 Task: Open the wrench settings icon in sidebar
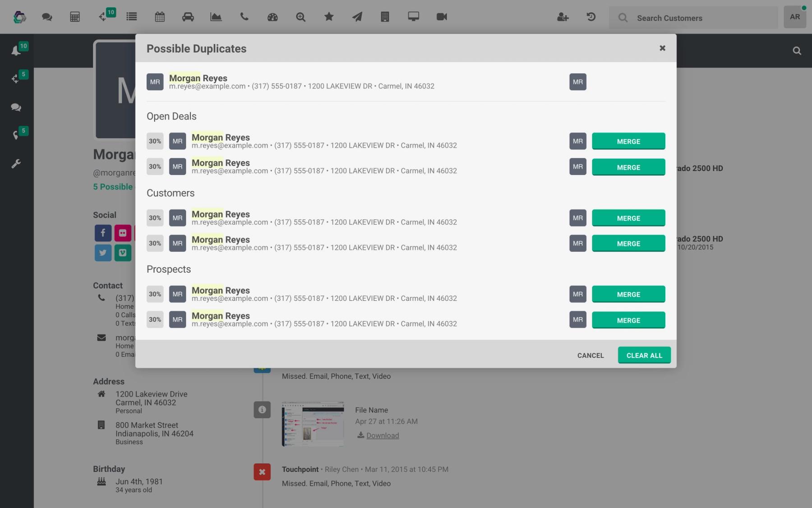(x=16, y=163)
